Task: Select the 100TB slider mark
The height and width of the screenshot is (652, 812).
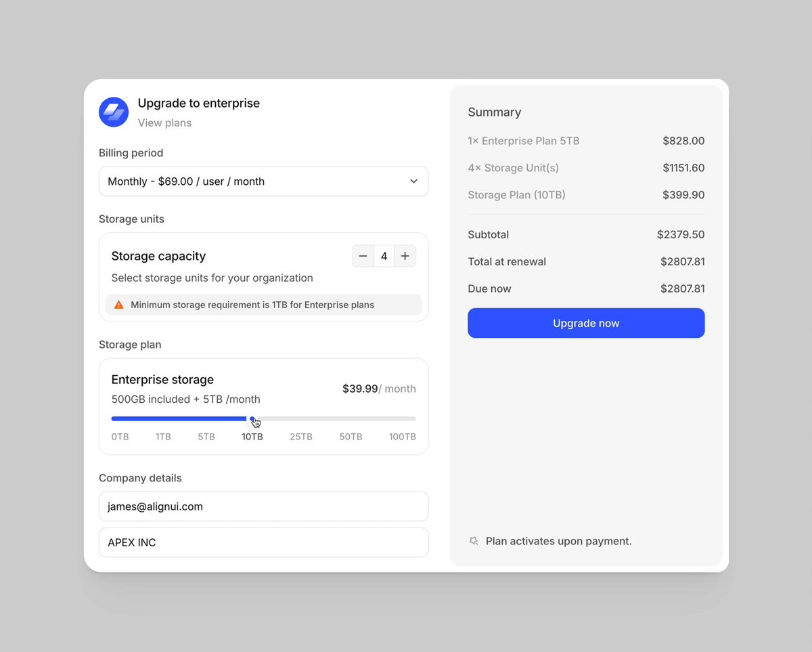Action: 403,437
